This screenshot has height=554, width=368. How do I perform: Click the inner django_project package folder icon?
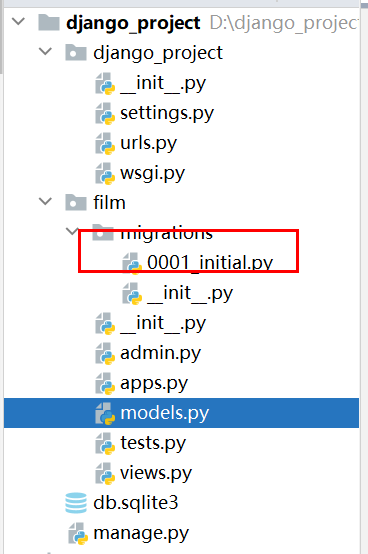76,53
